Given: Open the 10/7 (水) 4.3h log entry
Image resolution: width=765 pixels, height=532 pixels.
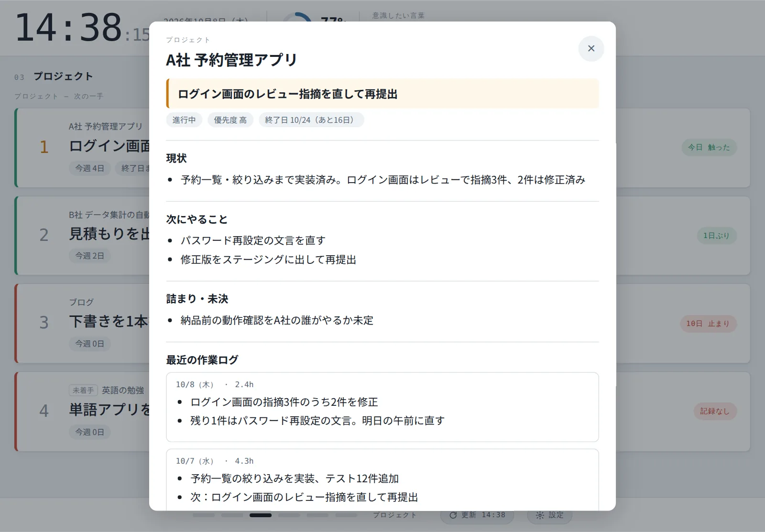Looking at the screenshot, I should (382, 480).
